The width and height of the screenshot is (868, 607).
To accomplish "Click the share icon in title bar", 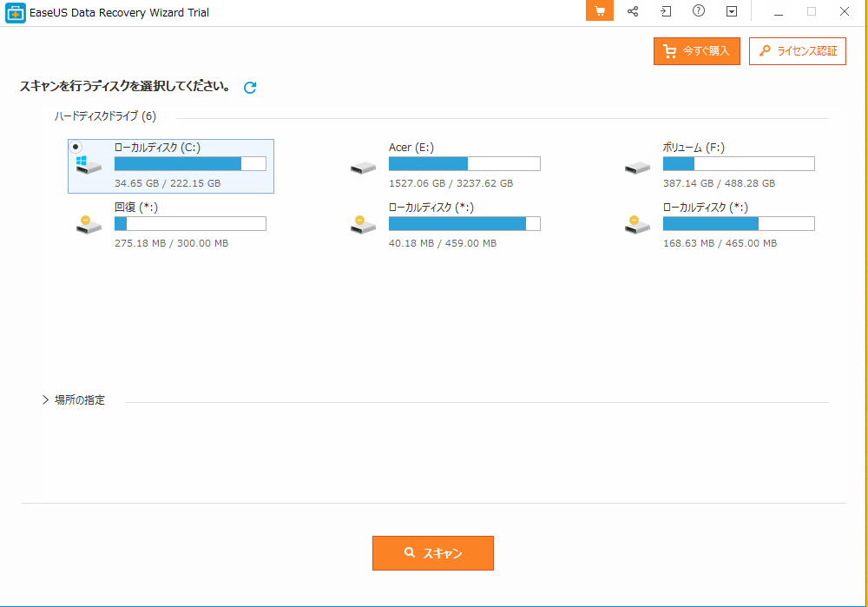I will pyautogui.click(x=633, y=11).
